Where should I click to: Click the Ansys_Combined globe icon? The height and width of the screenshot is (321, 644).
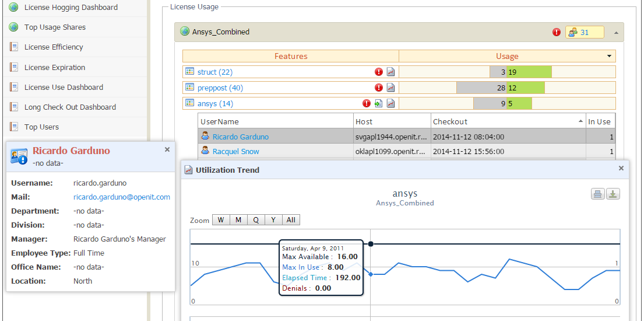(185, 32)
